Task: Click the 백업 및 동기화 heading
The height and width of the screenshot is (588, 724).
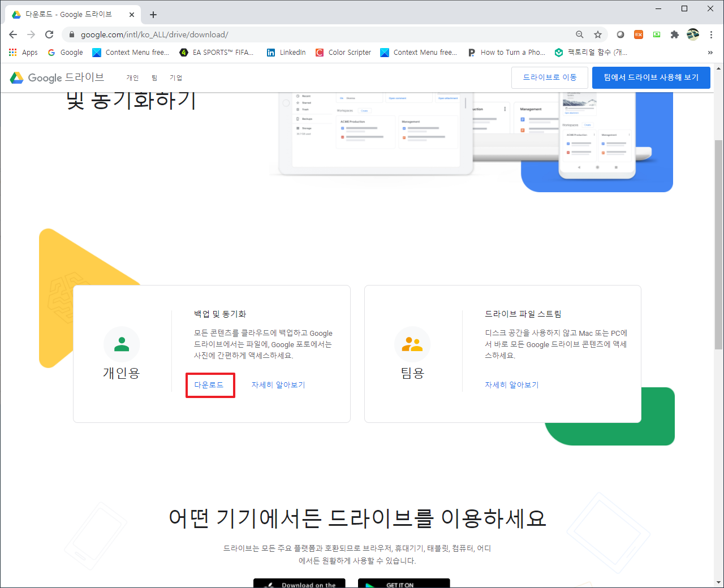Action: tap(220, 314)
